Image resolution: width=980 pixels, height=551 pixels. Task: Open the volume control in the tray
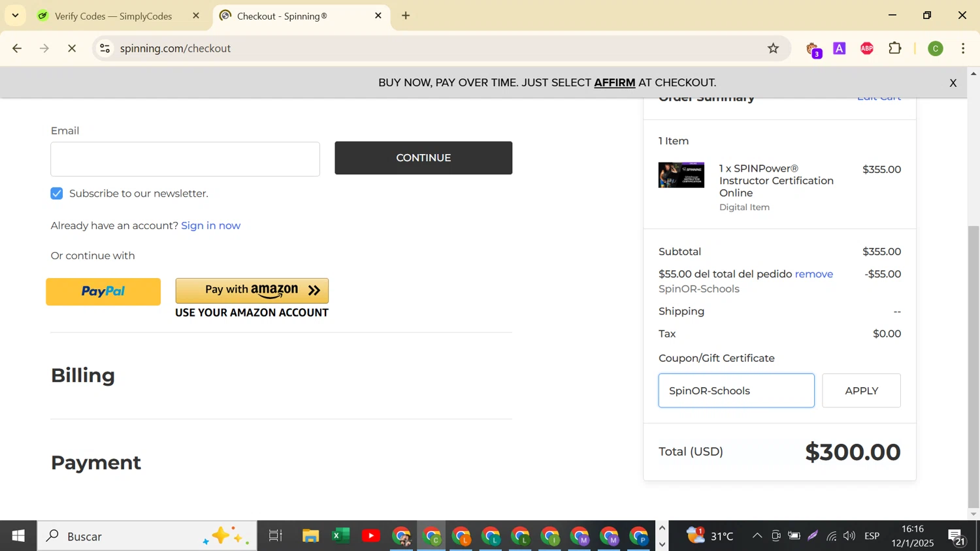[x=849, y=536]
